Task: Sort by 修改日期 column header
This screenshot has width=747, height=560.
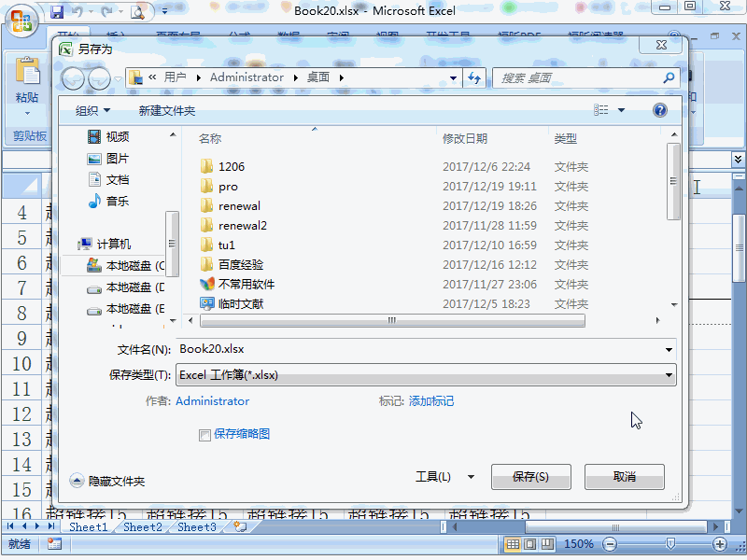Action: (x=465, y=138)
